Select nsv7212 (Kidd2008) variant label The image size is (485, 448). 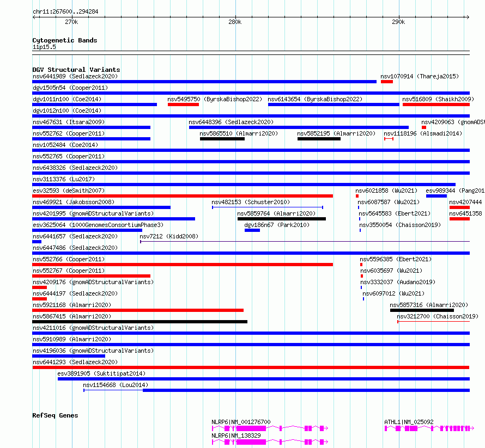coord(169,236)
